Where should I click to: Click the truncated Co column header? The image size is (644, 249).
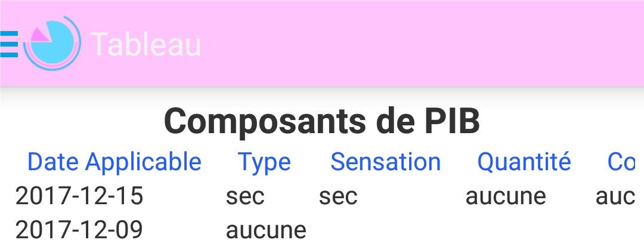click(x=621, y=162)
